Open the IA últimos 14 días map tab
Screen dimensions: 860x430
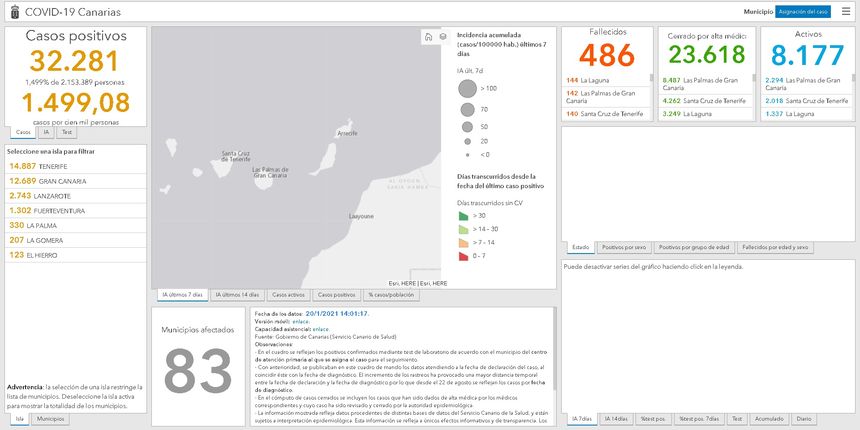click(236, 295)
